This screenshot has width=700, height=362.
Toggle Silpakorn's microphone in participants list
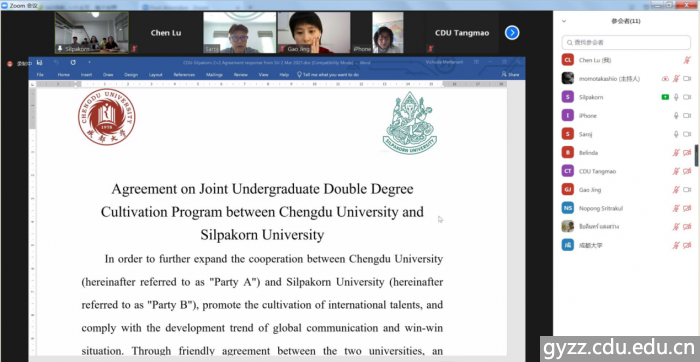pyautogui.click(x=676, y=97)
